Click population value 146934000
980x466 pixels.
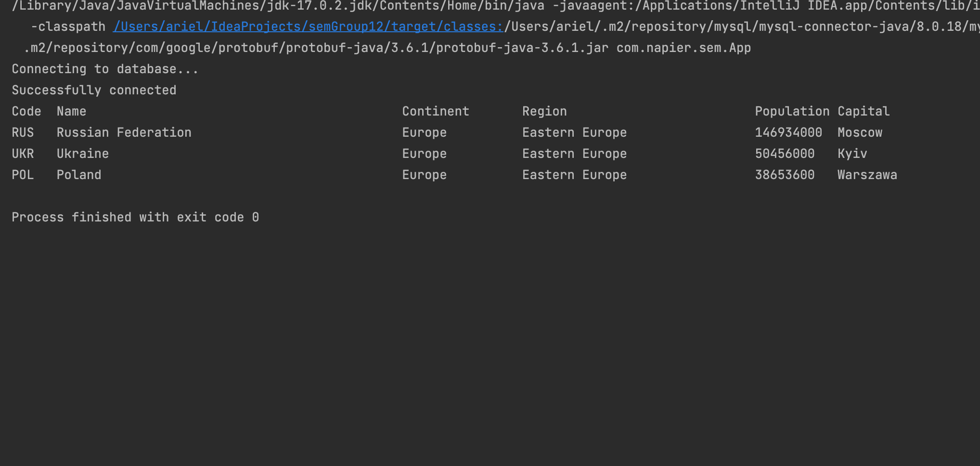(788, 132)
